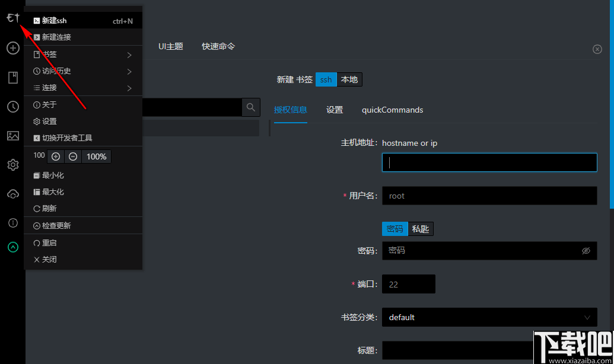Open the quickCommands tab
614x364 pixels.
392,110
